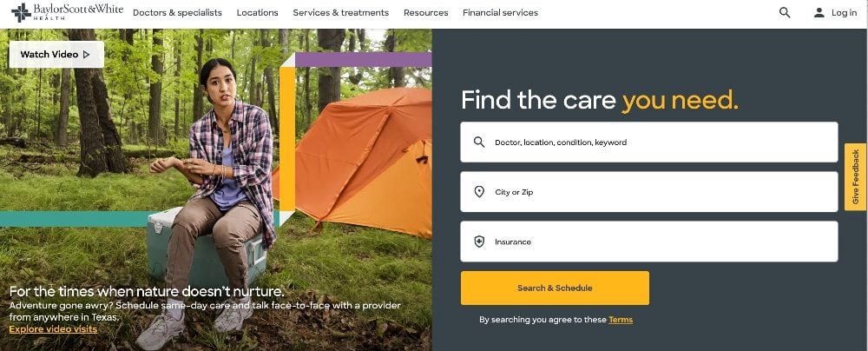Click the play triangle on Watch Video

coord(86,55)
